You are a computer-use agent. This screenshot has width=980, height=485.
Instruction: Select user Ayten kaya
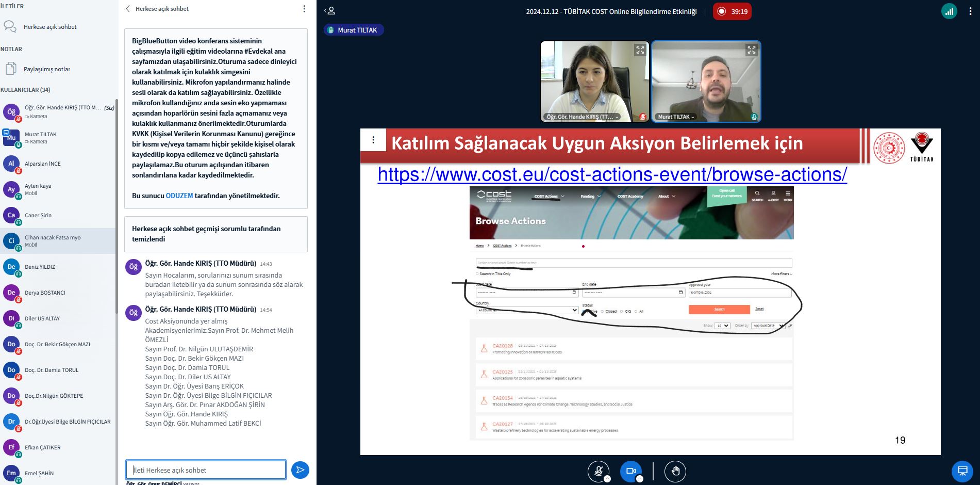(58, 189)
